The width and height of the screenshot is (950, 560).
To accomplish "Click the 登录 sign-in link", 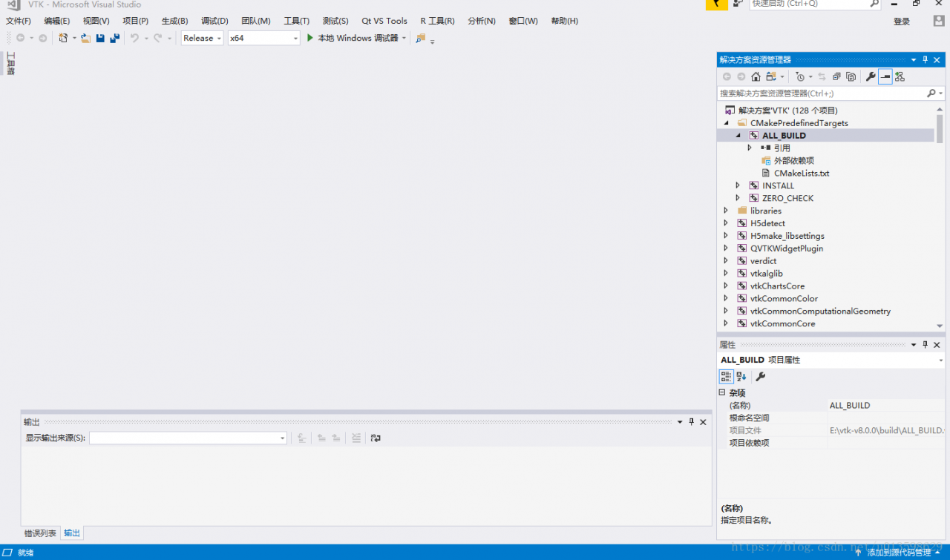I will [902, 22].
